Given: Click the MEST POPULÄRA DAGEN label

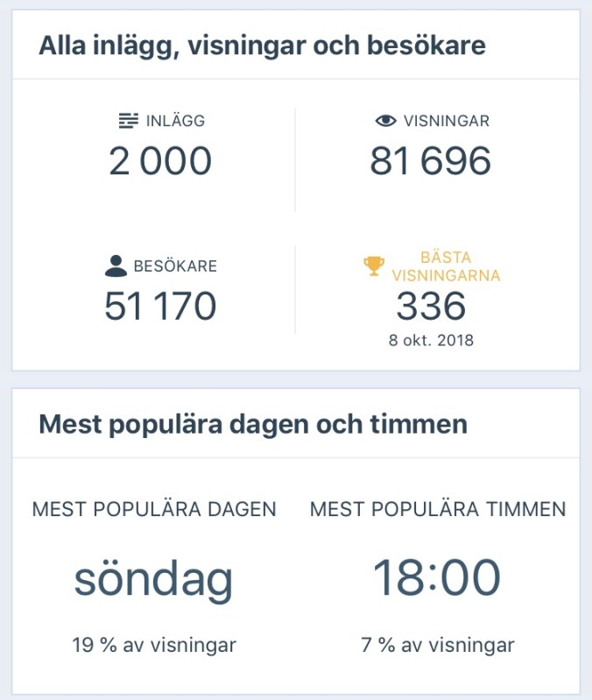Looking at the screenshot, I should 154,509.
